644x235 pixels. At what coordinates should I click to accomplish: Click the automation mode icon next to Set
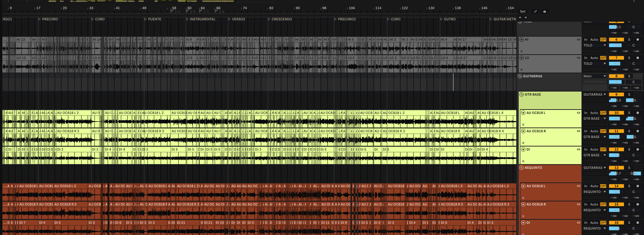(x=535, y=12)
